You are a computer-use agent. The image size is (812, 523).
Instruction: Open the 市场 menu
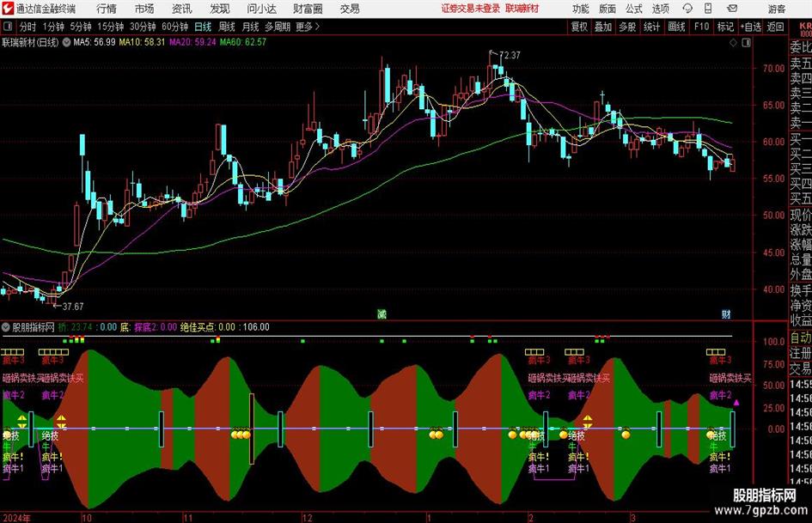pyautogui.click(x=144, y=9)
